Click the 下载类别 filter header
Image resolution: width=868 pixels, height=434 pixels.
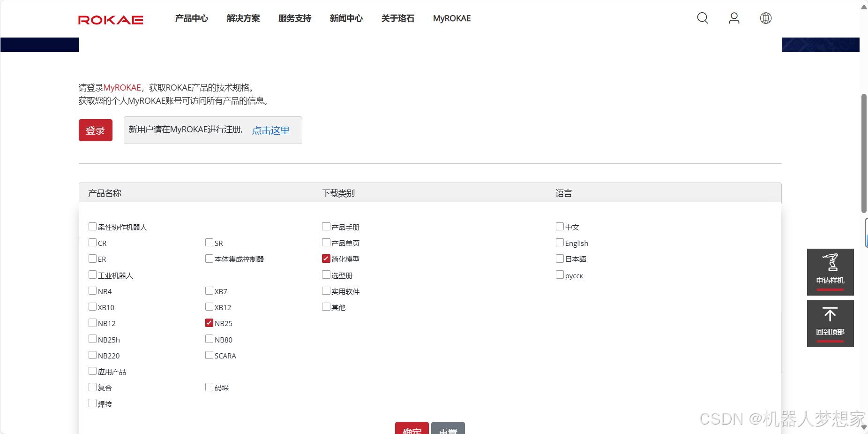coord(338,193)
